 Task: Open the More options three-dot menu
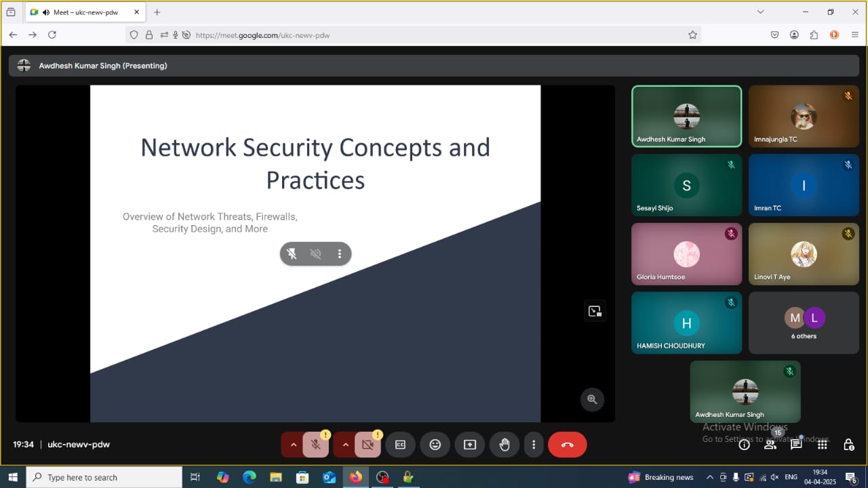pyautogui.click(x=534, y=445)
